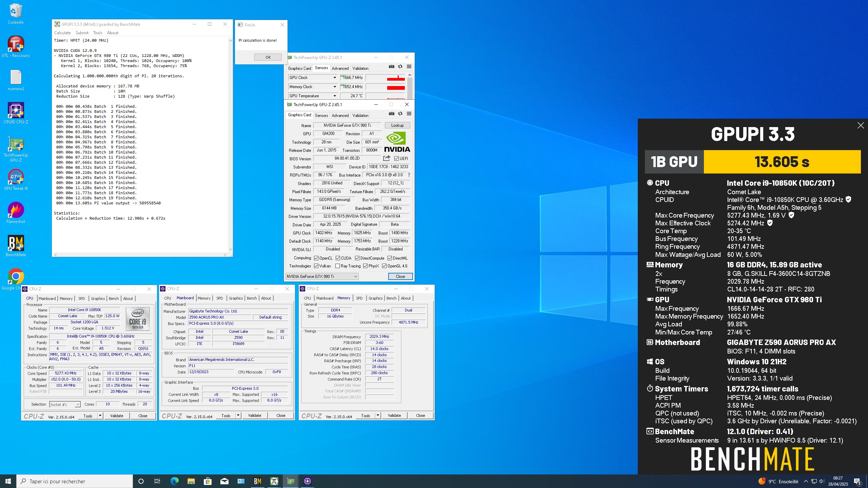The height and width of the screenshot is (488, 868).
Task: Select the numero2 text file icon
Action: pyautogui.click(x=16, y=80)
